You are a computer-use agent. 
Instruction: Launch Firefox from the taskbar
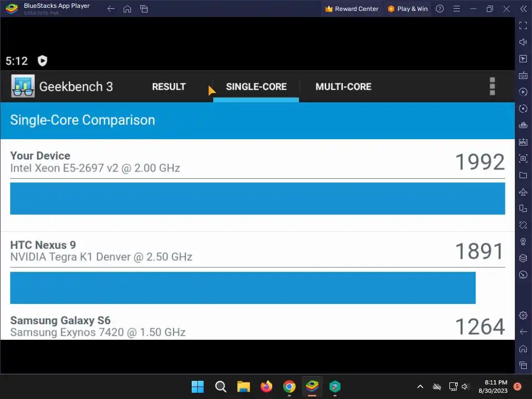(267, 387)
